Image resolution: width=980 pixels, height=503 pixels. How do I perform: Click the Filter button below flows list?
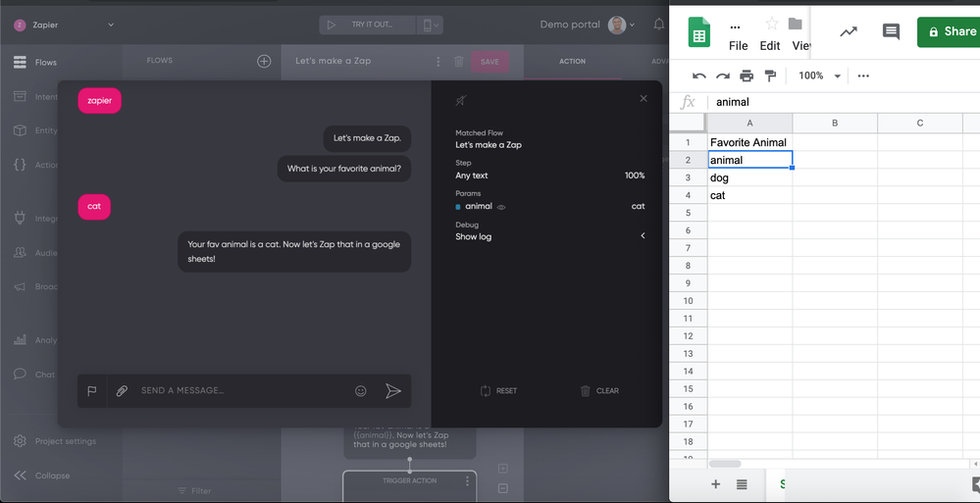(x=194, y=490)
